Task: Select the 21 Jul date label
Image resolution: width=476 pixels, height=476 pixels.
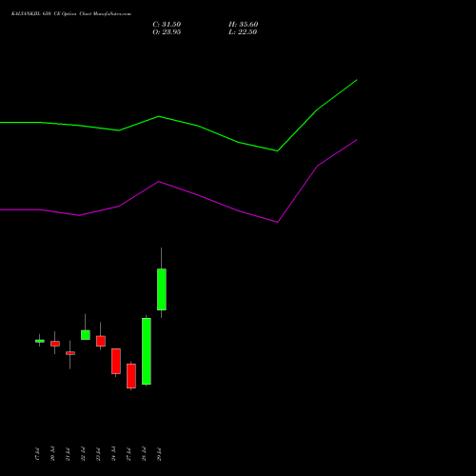Action: (x=68, y=453)
